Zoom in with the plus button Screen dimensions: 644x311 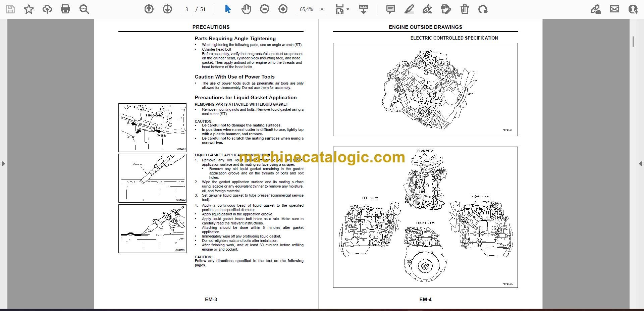click(x=283, y=9)
